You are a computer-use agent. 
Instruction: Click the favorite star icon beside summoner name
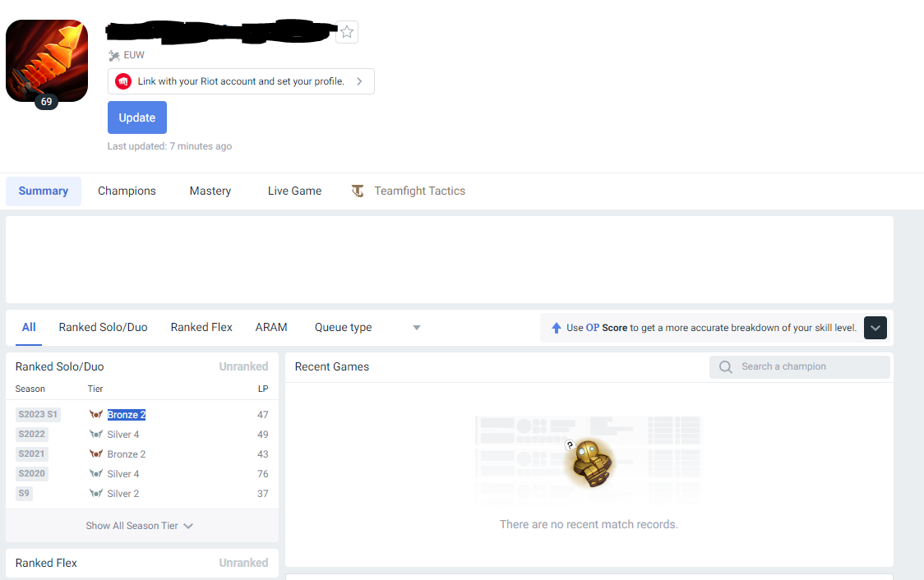pos(347,32)
